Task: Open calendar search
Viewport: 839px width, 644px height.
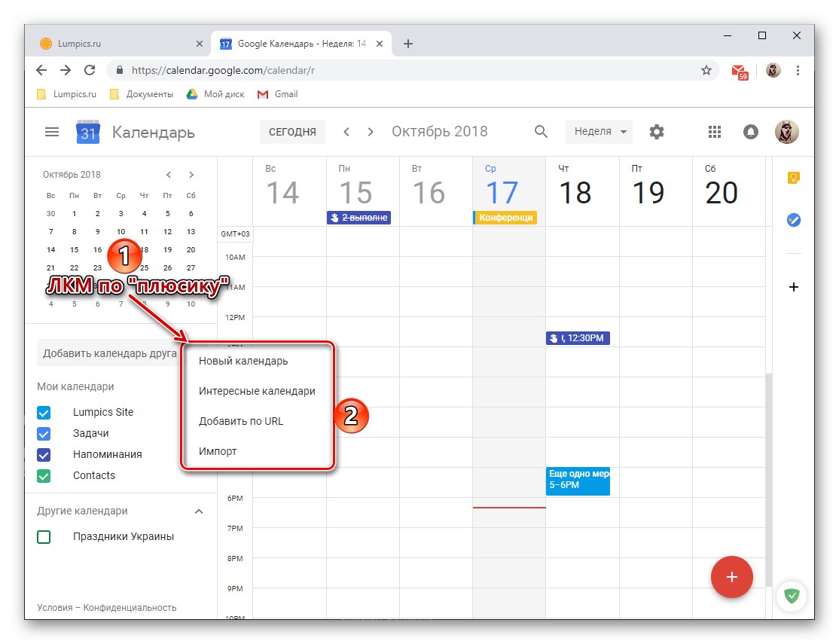Action: [541, 131]
